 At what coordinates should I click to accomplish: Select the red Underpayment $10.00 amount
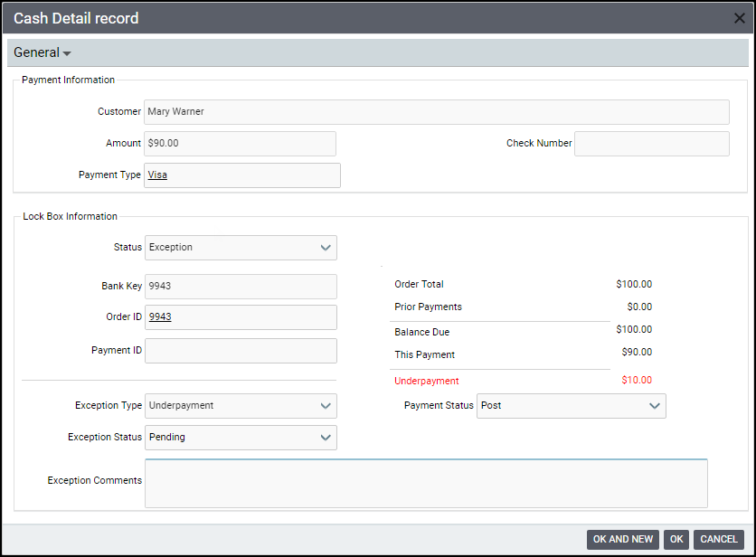637,380
